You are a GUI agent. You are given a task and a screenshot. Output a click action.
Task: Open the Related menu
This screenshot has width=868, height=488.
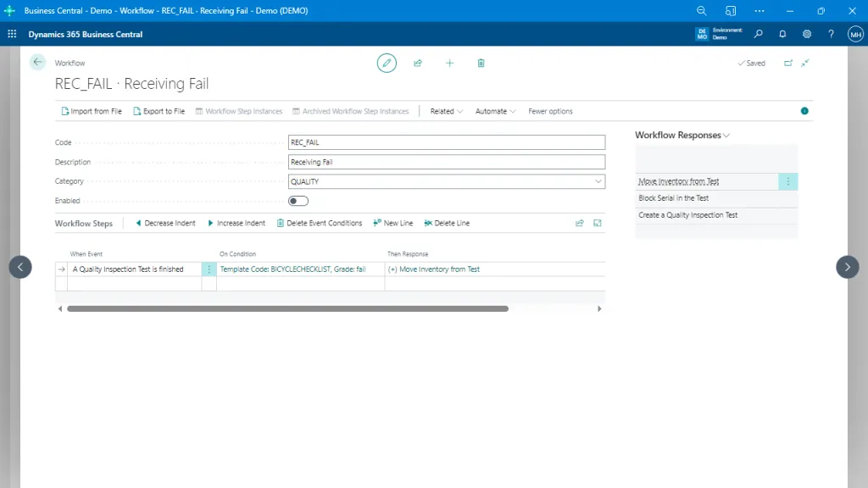[x=443, y=111]
